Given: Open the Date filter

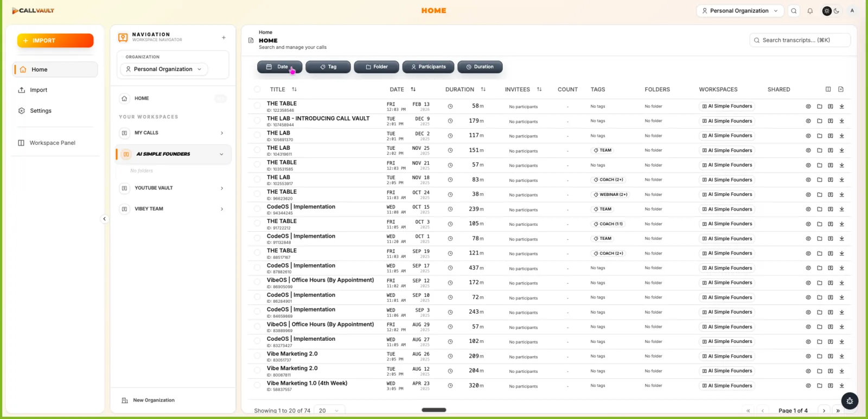Looking at the screenshot, I should pos(279,67).
